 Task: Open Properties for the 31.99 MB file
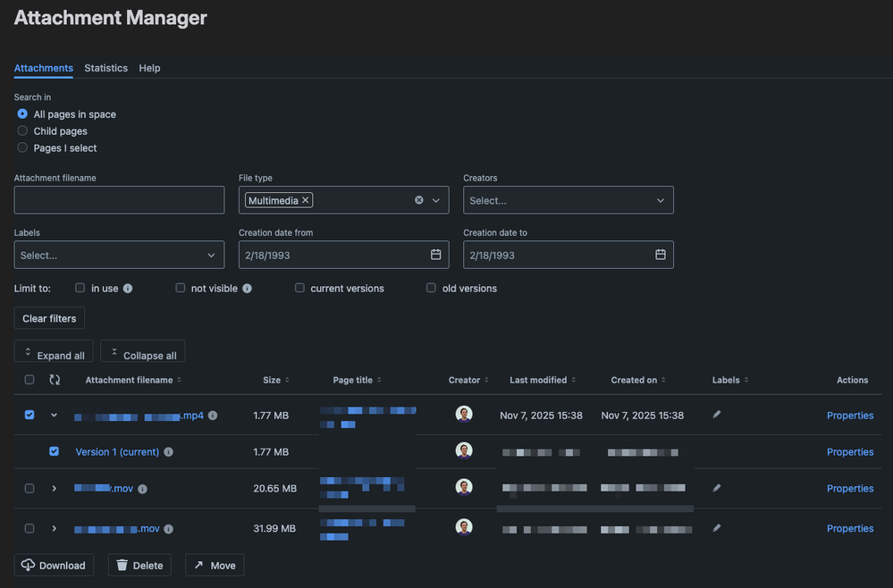tap(850, 528)
